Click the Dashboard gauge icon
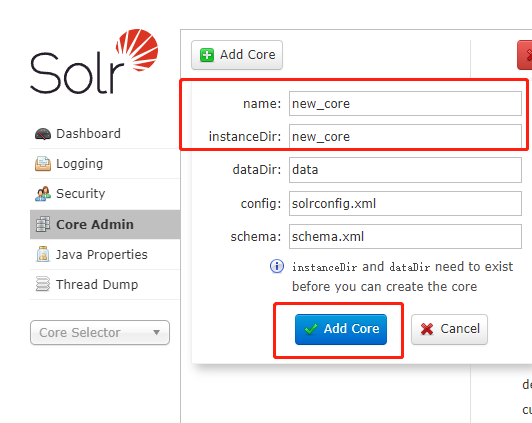This screenshot has height=423, width=532. point(43,134)
